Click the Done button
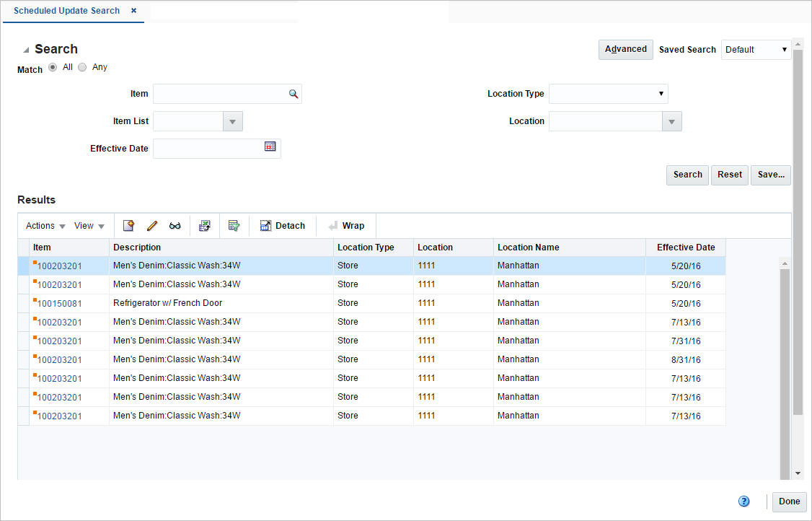The height and width of the screenshot is (521, 812). coord(789,502)
